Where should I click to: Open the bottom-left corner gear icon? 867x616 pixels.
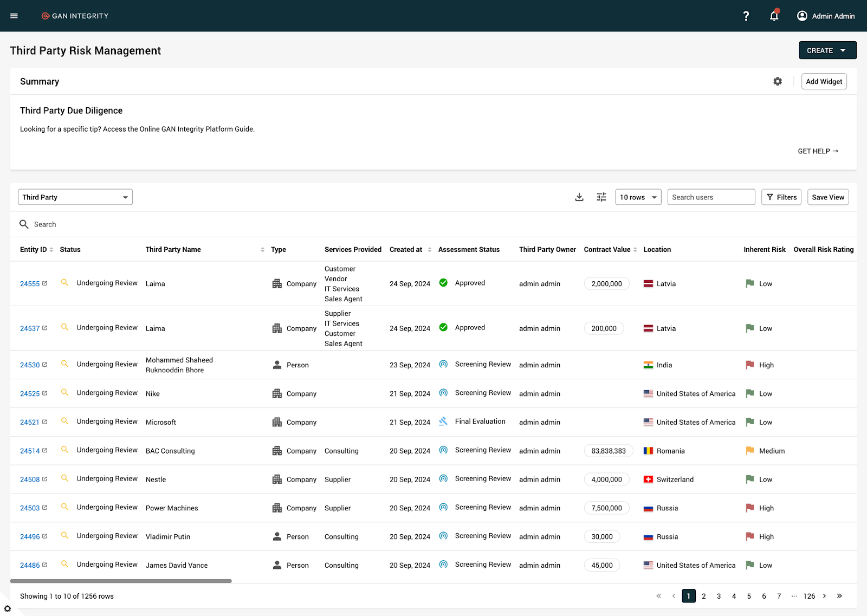(8, 608)
